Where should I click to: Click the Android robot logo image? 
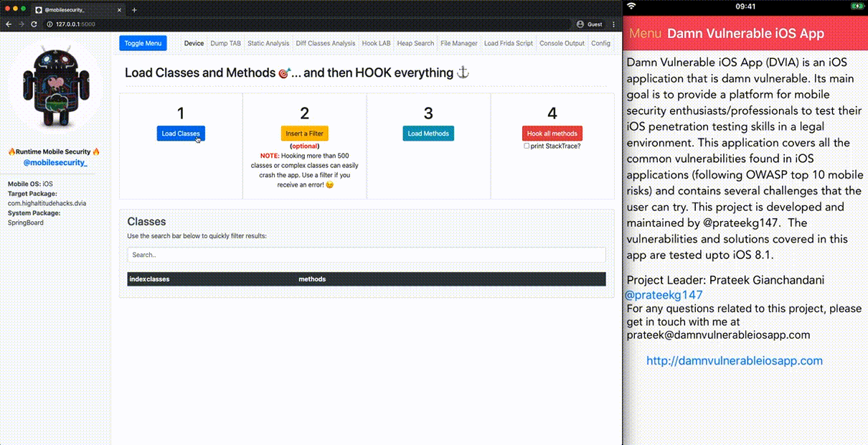pos(55,86)
